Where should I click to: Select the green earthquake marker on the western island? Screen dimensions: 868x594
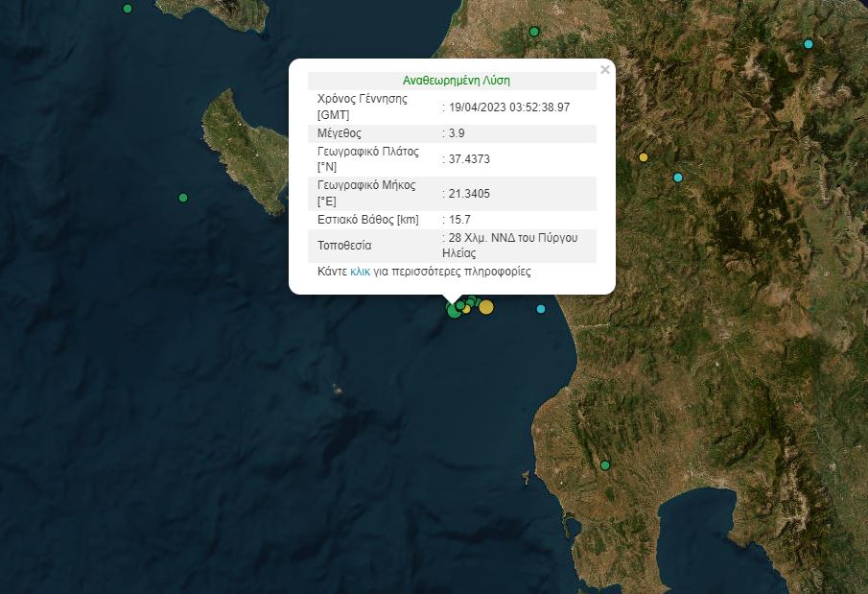point(181,197)
